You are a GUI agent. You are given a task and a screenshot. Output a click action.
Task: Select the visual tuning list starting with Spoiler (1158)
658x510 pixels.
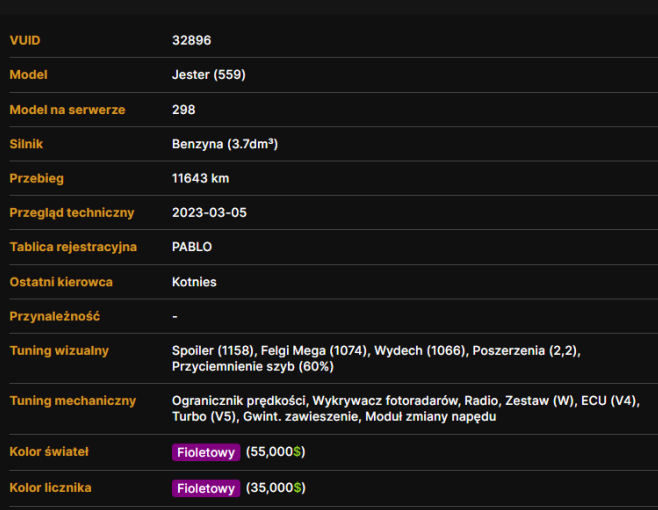[376, 358]
